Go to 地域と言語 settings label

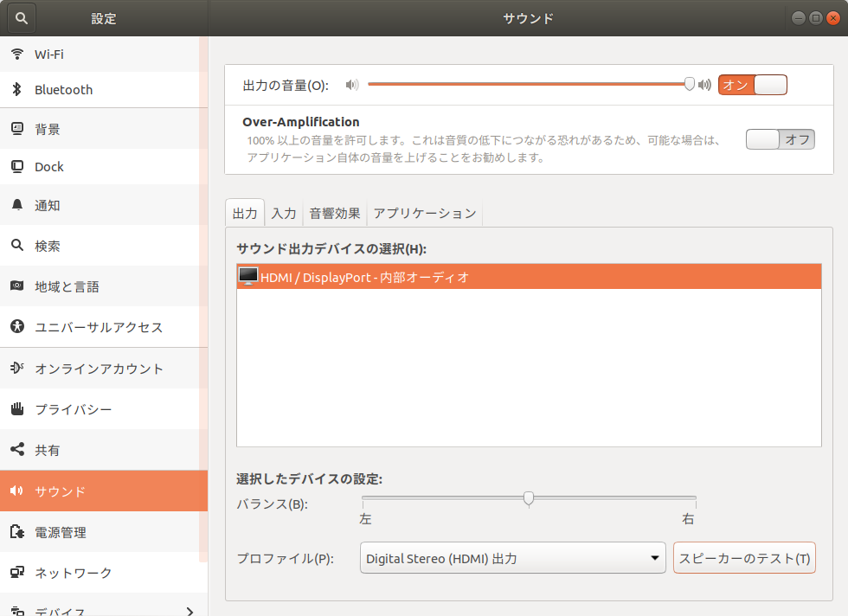[x=67, y=286]
